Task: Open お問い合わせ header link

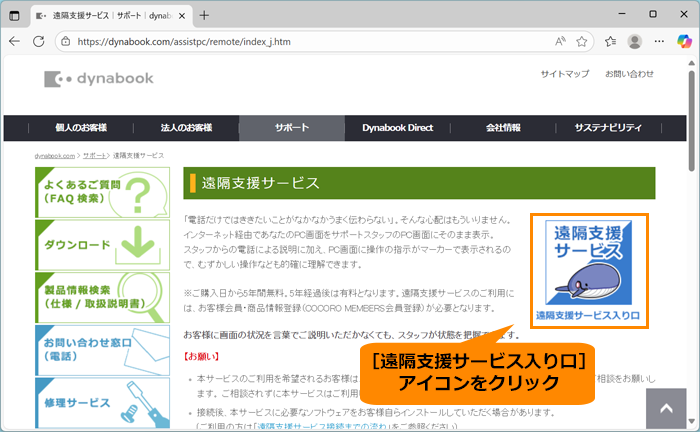Action: click(629, 74)
